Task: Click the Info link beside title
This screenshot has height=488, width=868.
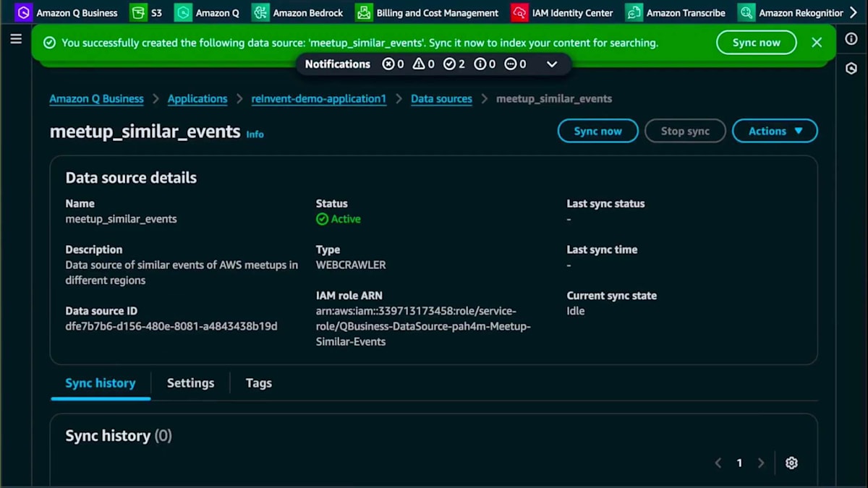Action: point(255,134)
